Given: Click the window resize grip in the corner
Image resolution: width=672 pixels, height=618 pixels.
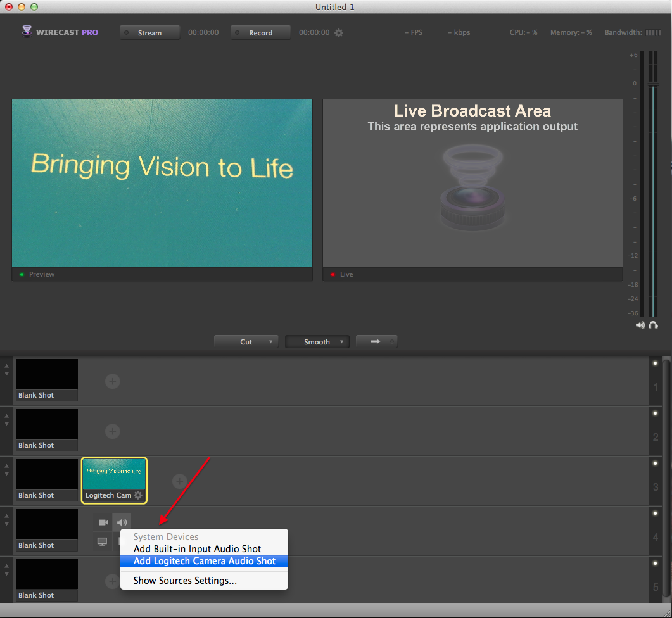Looking at the screenshot, I should (x=667, y=613).
